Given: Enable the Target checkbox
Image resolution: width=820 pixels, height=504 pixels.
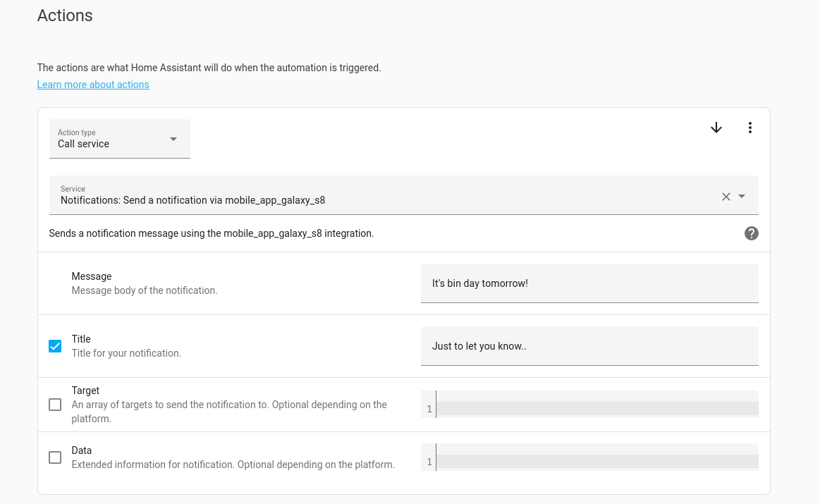Looking at the screenshot, I should tap(55, 405).
